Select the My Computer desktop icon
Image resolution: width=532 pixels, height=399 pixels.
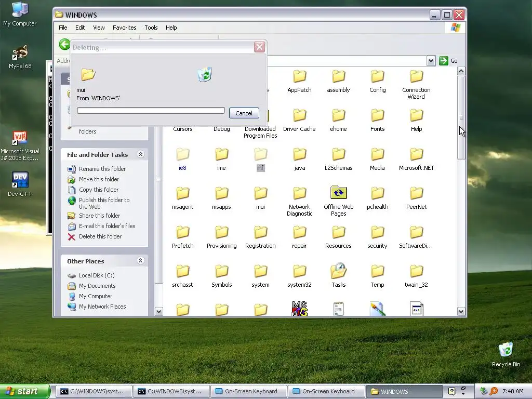pos(20,14)
